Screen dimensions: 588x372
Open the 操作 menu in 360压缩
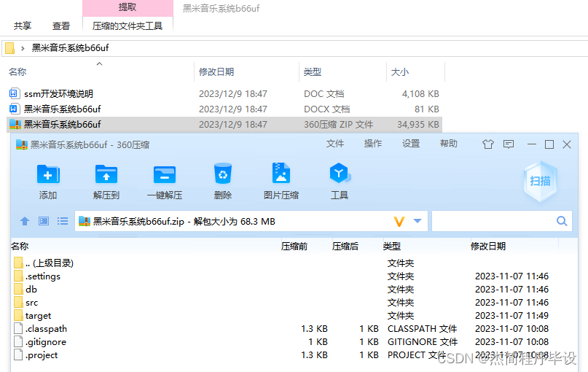coord(373,144)
